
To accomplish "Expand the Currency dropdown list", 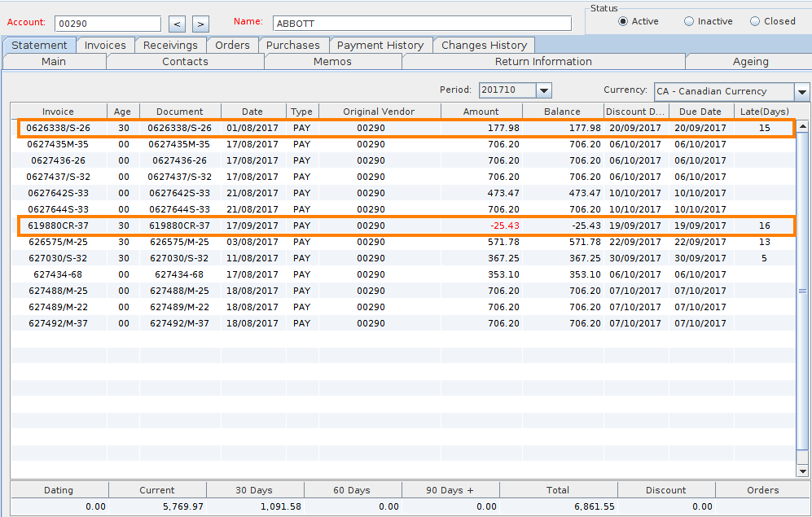I will [x=802, y=92].
